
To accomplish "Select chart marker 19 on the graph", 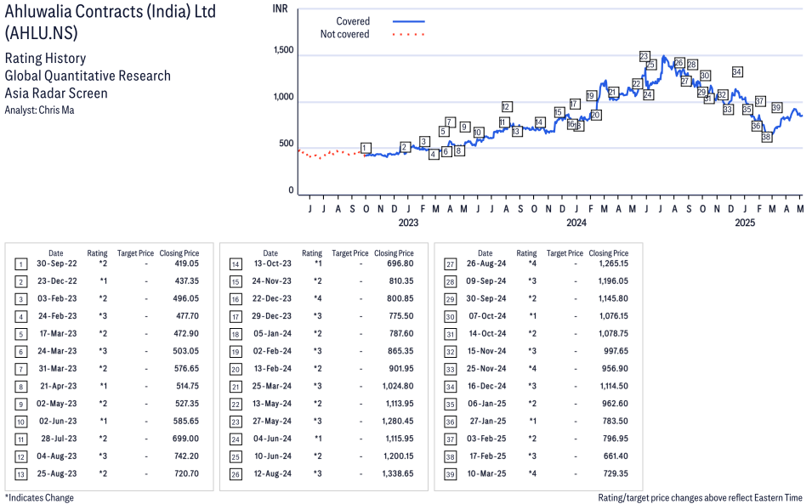I will pos(591,96).
